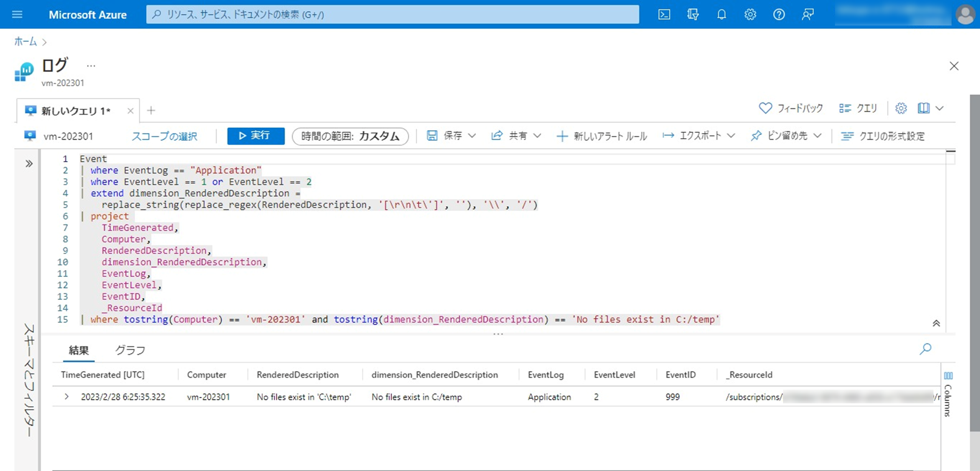Add a new query tab

click(x=151, y=111)
